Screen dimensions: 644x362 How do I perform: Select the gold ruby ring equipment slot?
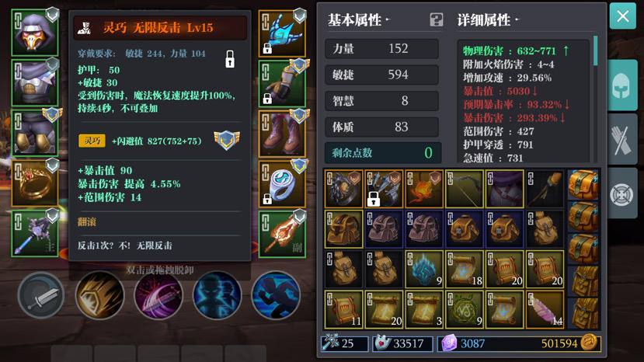coord(35,183)
